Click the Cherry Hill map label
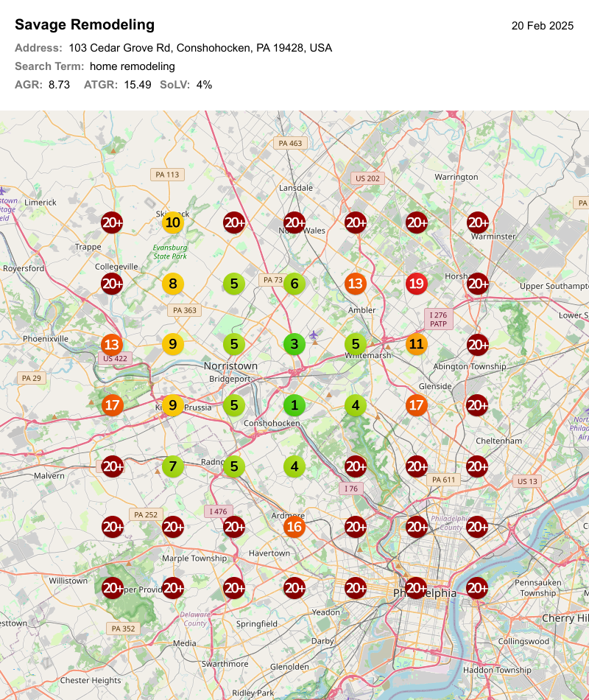589x700 pixels. [565, 618]
